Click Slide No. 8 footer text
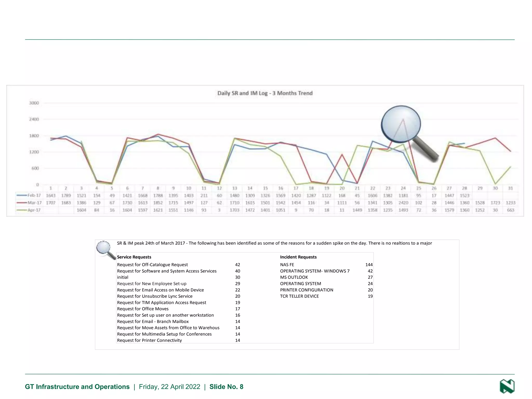Image resolution: width=532 pixels, height=399 pixels. pyautogui.click(x=226, y=387)
